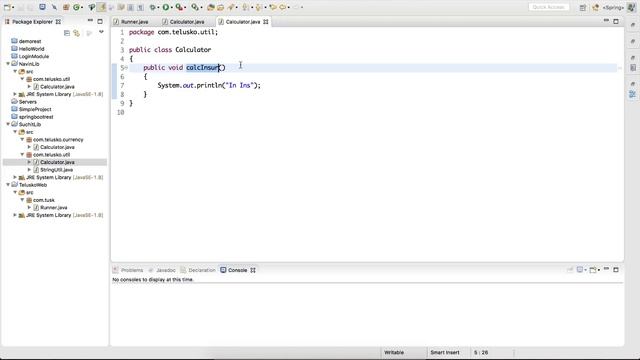Switch to the Spring perspective button
Viewport: 640px width, 360px height.
pos(613,7)
